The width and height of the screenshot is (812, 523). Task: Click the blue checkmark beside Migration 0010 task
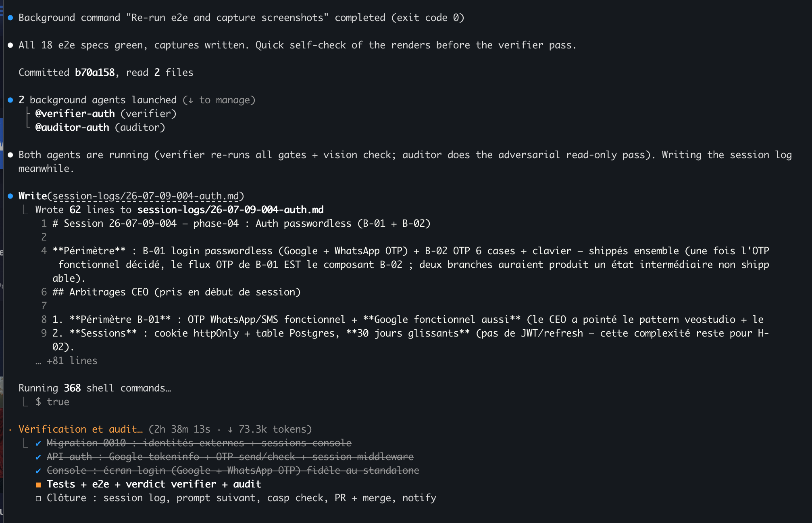[38, 444]
